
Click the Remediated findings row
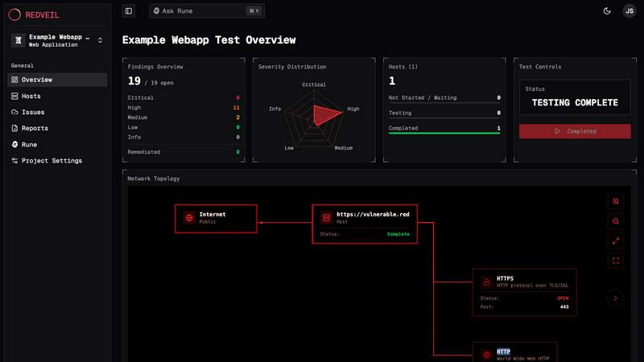click(184, 152)
